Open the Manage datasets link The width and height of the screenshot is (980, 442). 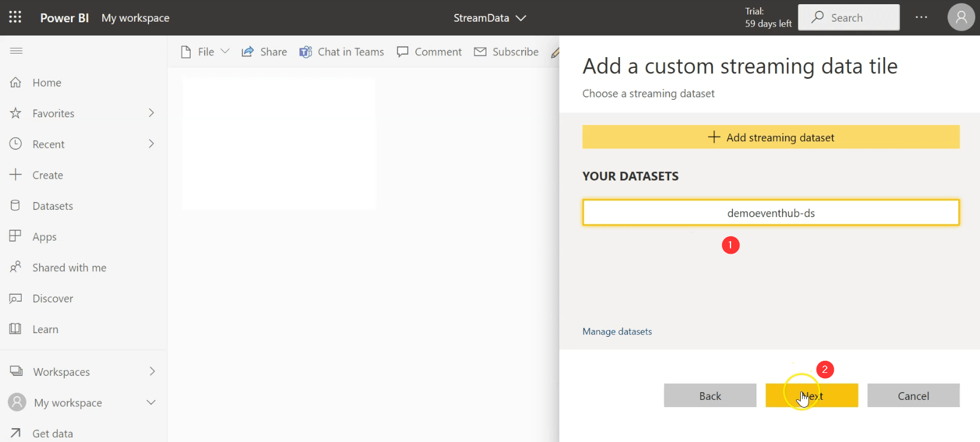pos(617,331)
